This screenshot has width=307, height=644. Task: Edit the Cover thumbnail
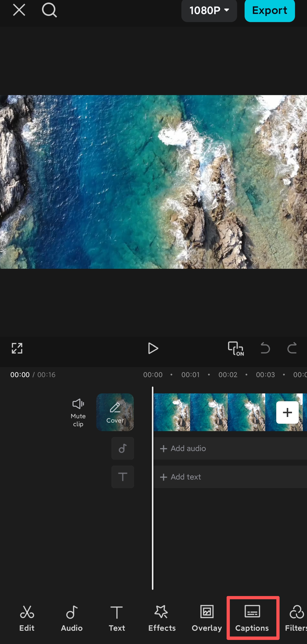(115, 412)
